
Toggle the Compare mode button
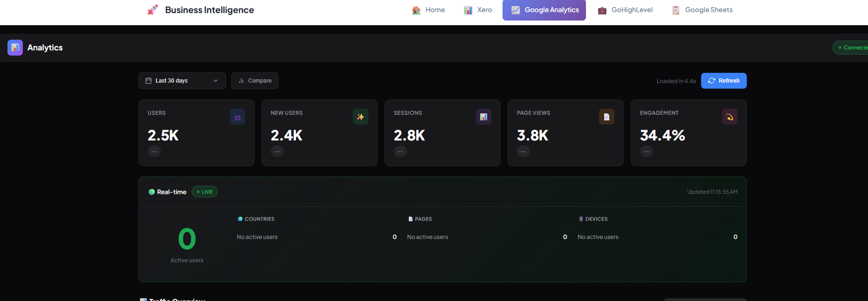coord(255,81)
